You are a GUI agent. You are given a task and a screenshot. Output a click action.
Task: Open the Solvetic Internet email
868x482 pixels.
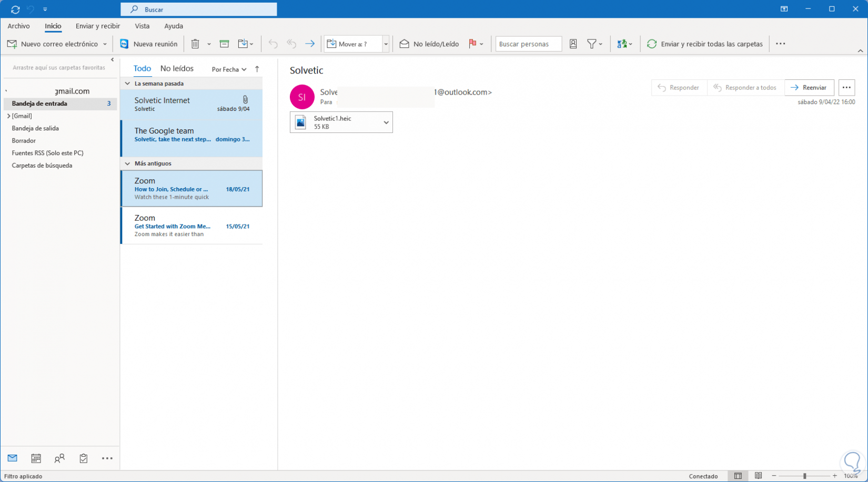191,104
